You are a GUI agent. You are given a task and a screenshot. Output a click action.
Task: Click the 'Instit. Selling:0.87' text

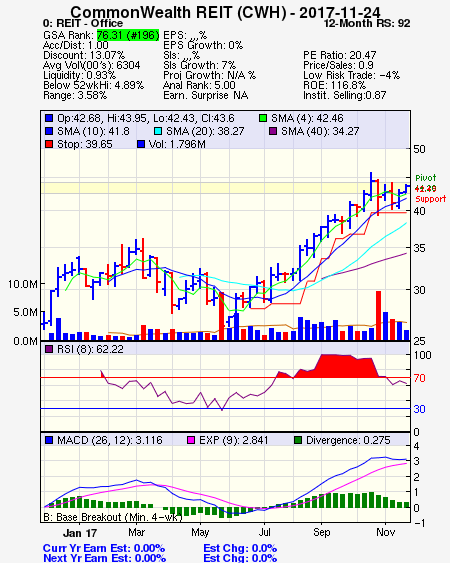[345, 96]
